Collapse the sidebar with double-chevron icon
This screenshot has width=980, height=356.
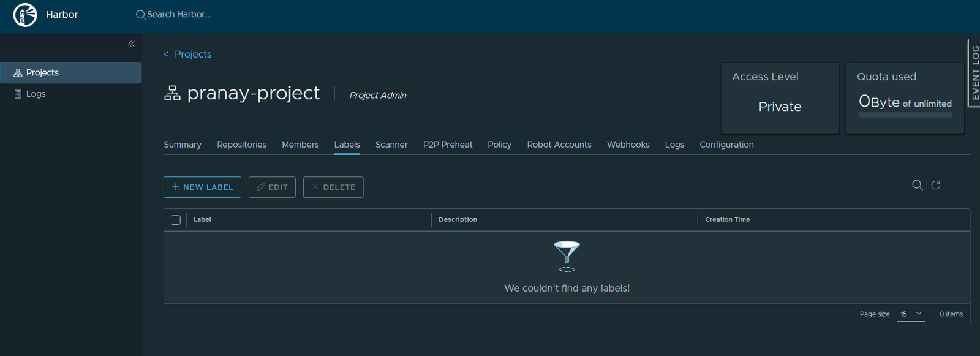(131, 44)
